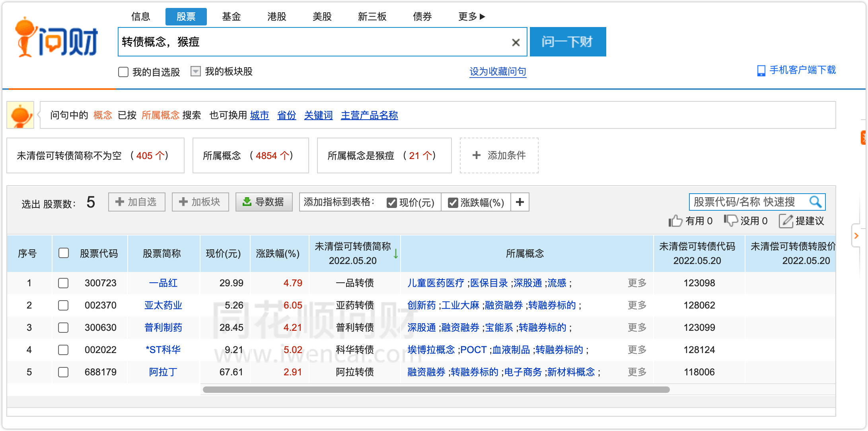Switch to the 基金 tab
The height and width of the screenshot is (431, 868).
click(231, 16)
